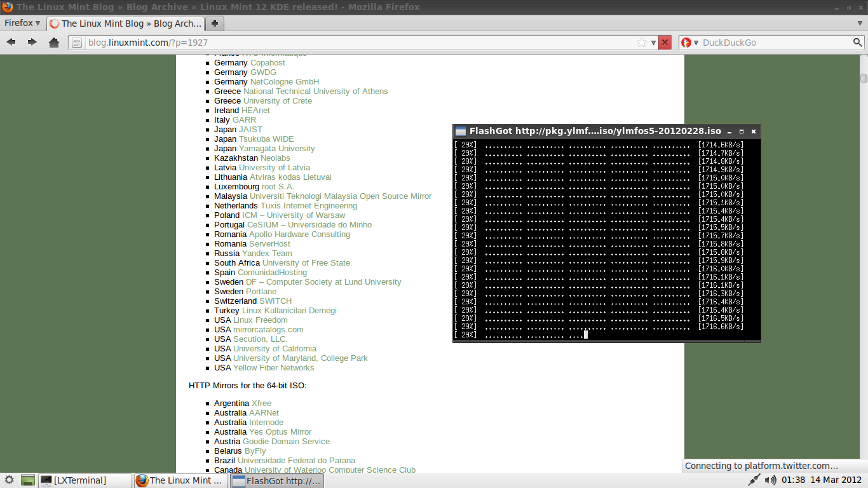Open the Russia Yandex Team link
The image size is (868, 488).
click(x=267, y=253)
